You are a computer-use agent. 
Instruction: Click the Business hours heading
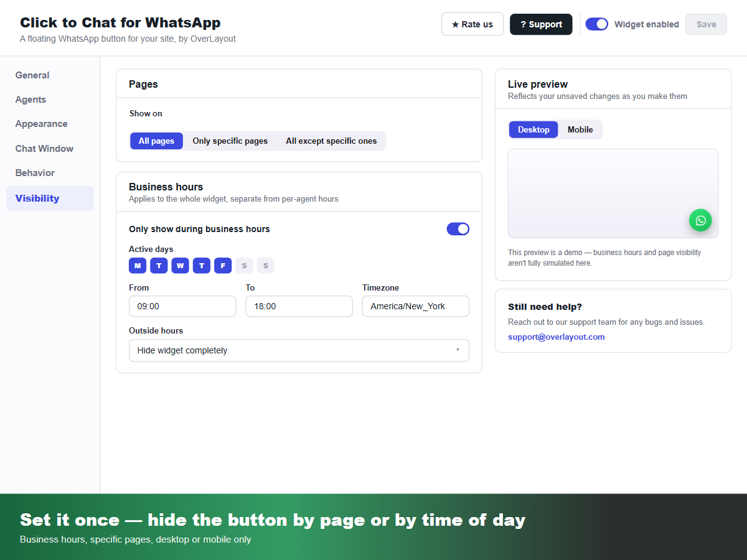166,187
